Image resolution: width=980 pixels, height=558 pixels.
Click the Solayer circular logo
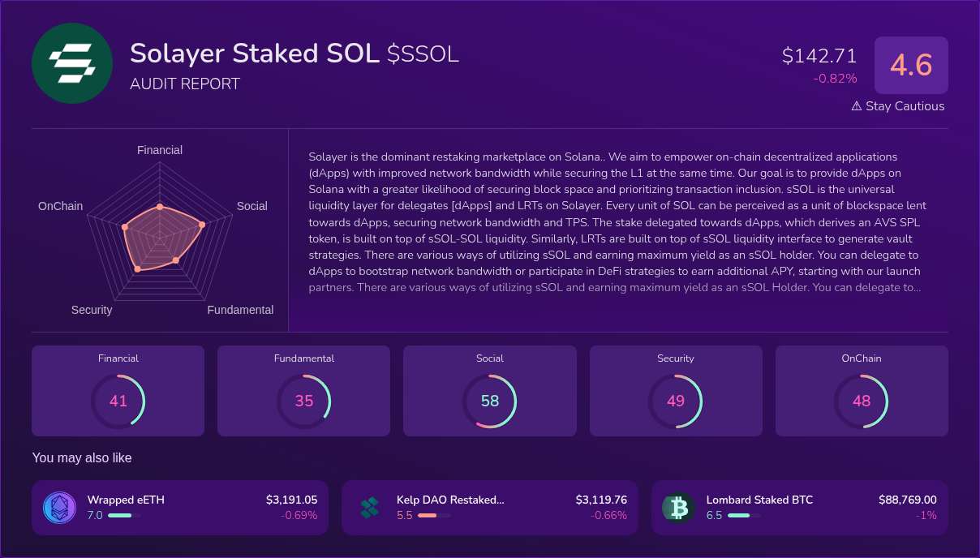[x=72, y=63]
